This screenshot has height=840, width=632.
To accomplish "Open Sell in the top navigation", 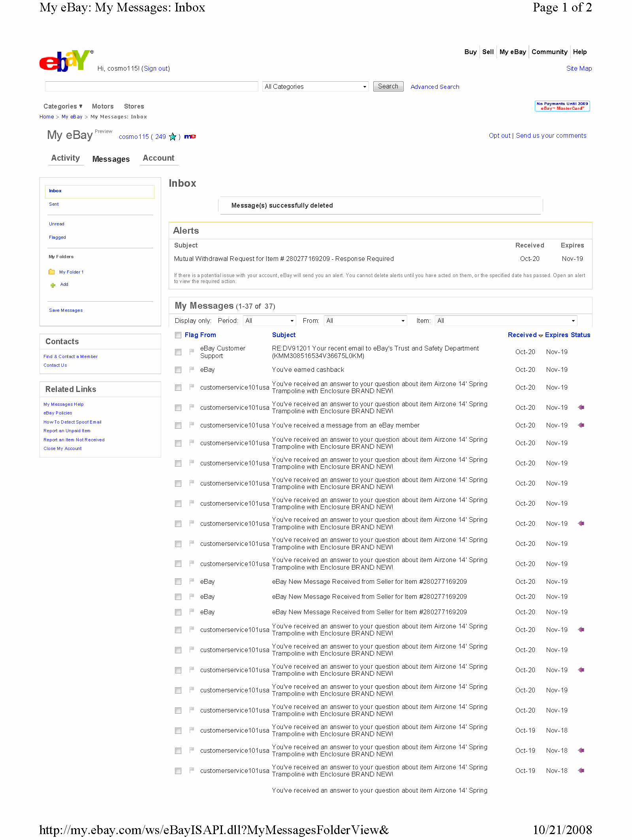I will (x=488, y=52).
